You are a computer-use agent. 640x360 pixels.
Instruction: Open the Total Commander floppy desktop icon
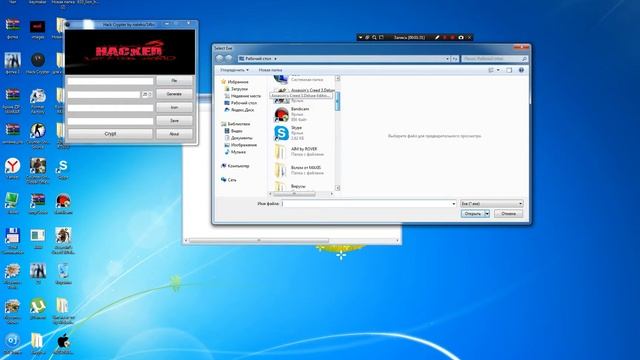(12, 240)
